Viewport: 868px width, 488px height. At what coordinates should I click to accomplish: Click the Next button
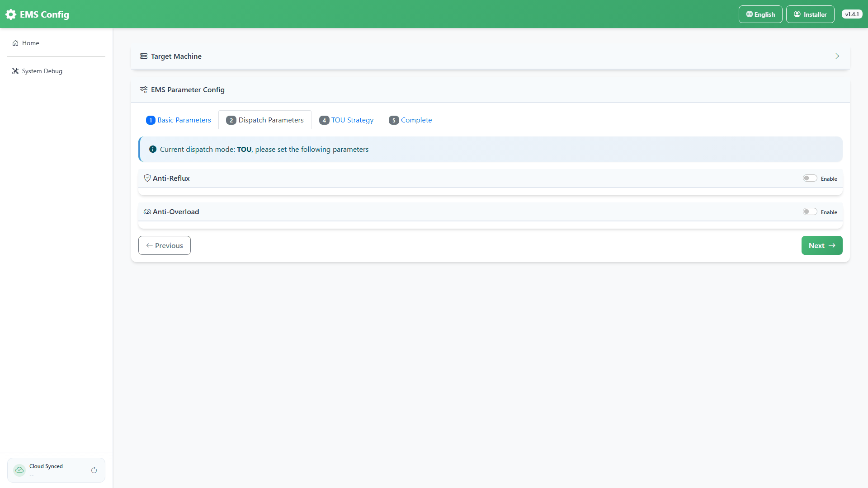click(822, 245)
